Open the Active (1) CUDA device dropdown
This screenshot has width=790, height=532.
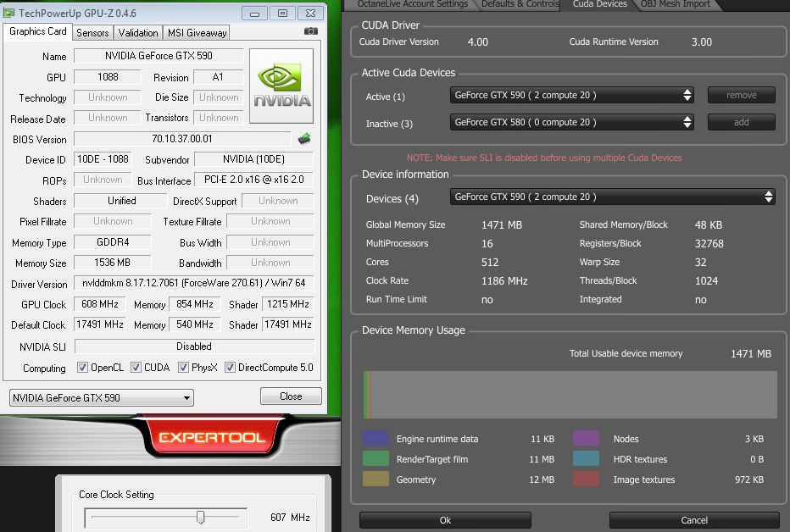[572, 95]
